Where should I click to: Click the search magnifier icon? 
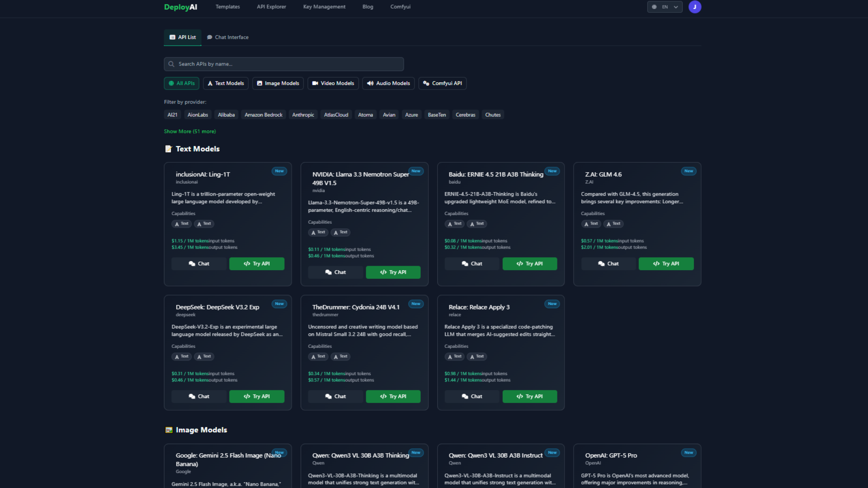coord(171,64)
